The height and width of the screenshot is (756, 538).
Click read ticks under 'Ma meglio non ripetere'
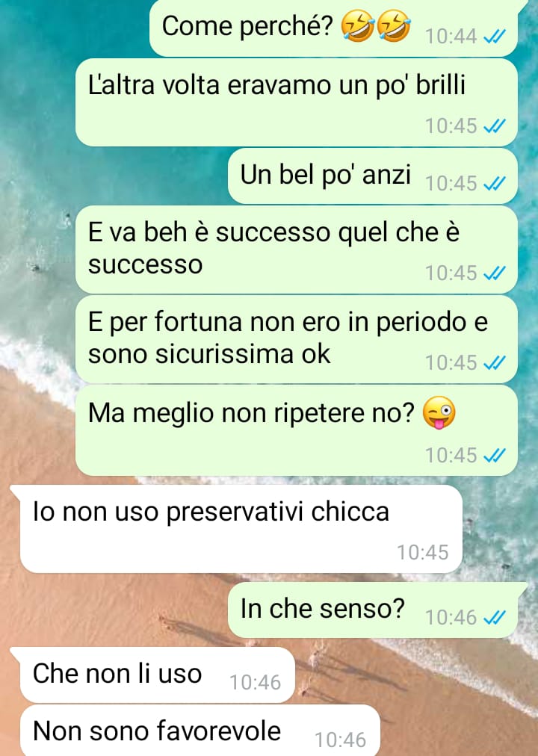(494, 455)
